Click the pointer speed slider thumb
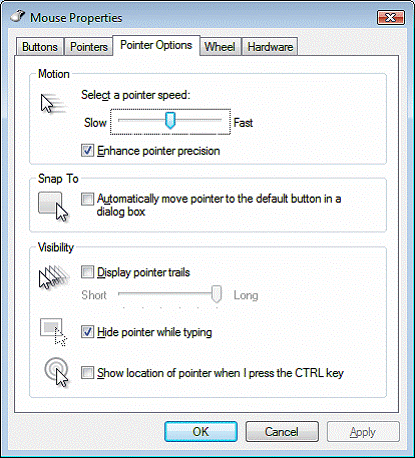Image resolution: width=415 pixels, height=458 pixels. [170, 120]
